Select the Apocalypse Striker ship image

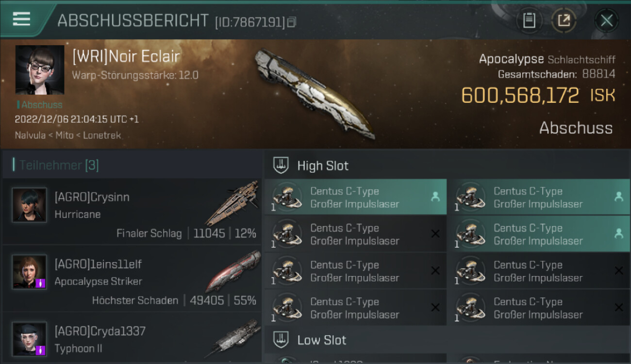click(232, 271)
